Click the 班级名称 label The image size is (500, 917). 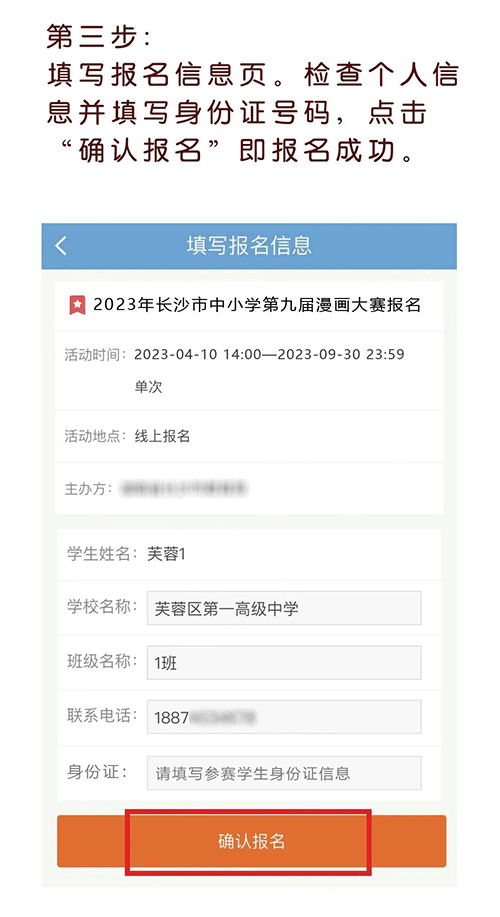[x=102, y=662]
